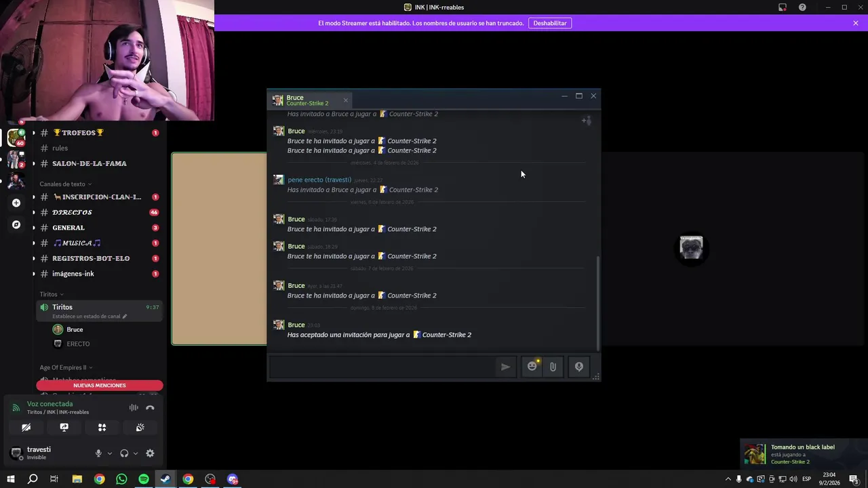Image resolution: width=868 pixels, height=488 pixels.
Task: Open the GENERAL channel
Action: [x=99, y=228]
